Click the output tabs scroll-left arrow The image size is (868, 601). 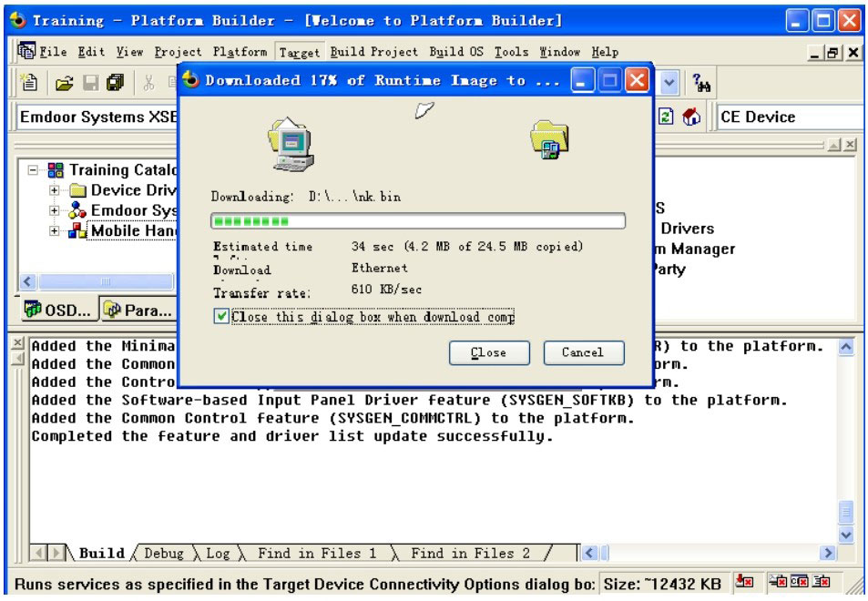tap(39, 553)
